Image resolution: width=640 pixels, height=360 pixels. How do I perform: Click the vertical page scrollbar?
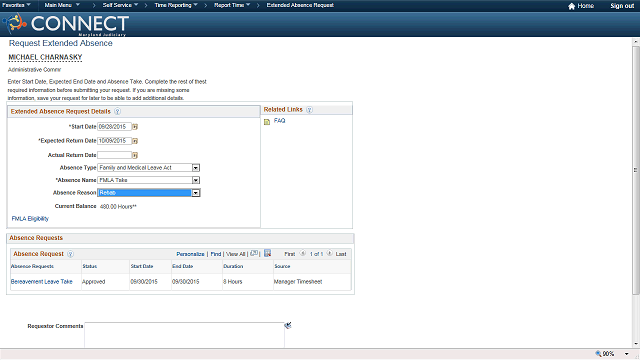[636, 169]
